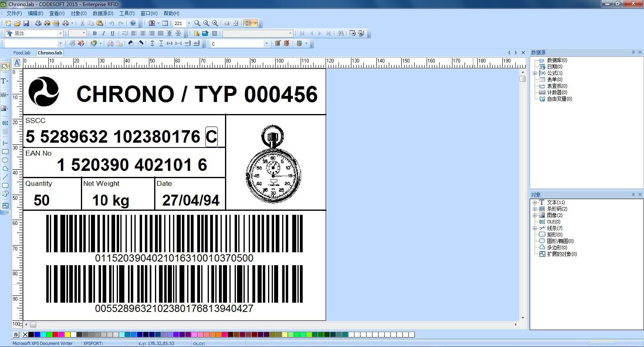Screen dimensions: 644x347
Task: Toggle Bold formatting
Action: pyautogui.click(x=95, y=33)
